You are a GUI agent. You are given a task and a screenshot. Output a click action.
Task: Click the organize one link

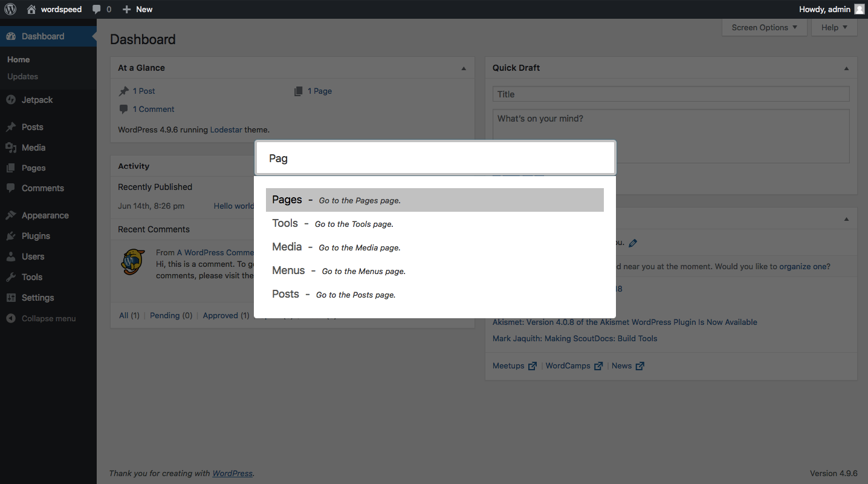pyautogui.click(x=805, y=266)
